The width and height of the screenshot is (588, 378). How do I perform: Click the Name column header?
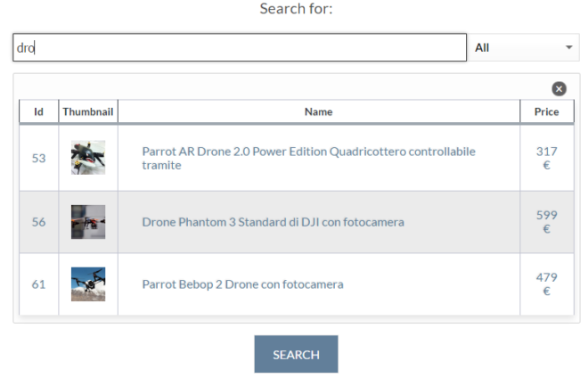tap(318, 111)
